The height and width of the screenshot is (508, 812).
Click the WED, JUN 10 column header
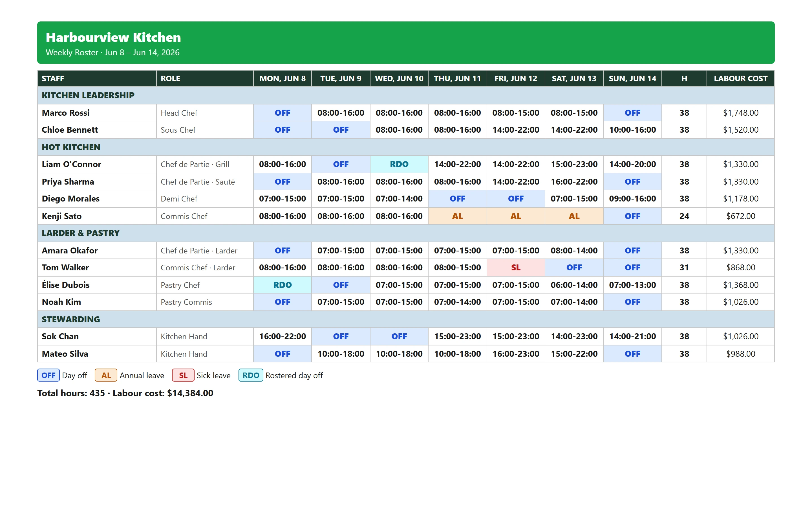click(399, 79)
